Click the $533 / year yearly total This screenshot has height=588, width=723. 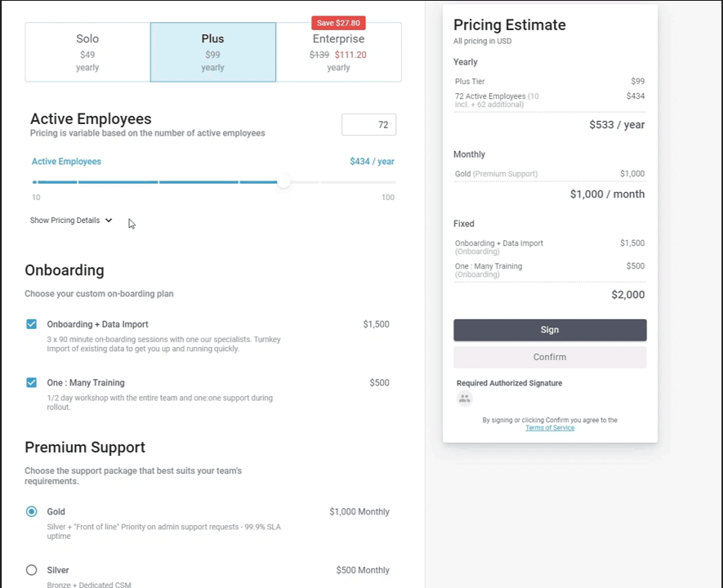tap(617, 124)
